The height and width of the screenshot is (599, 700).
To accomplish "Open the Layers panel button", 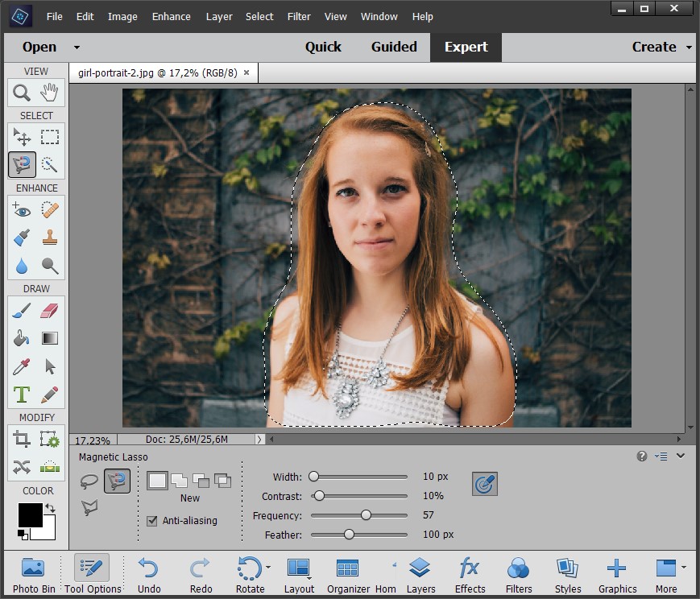I will click(x=420, y=575).
